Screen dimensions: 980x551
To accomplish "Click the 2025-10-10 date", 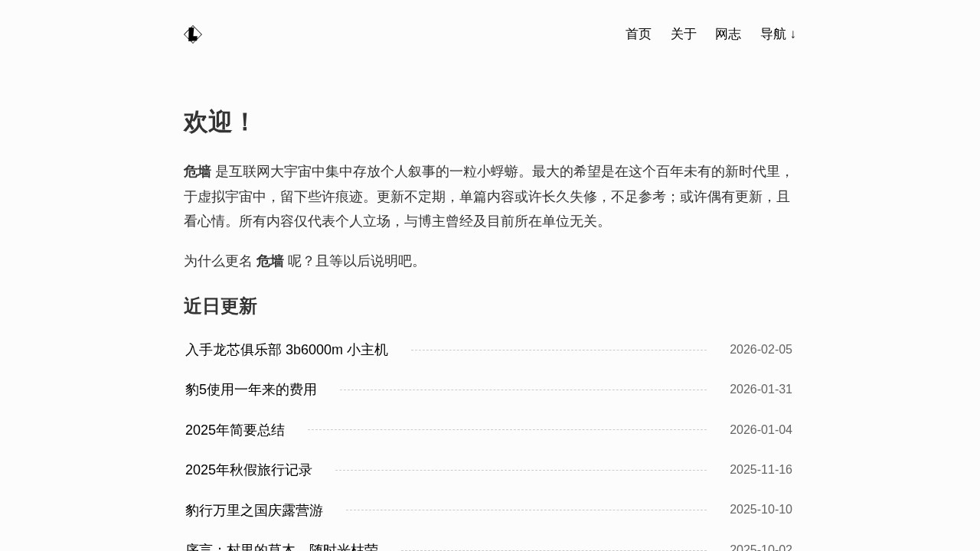I will point(760,510).
